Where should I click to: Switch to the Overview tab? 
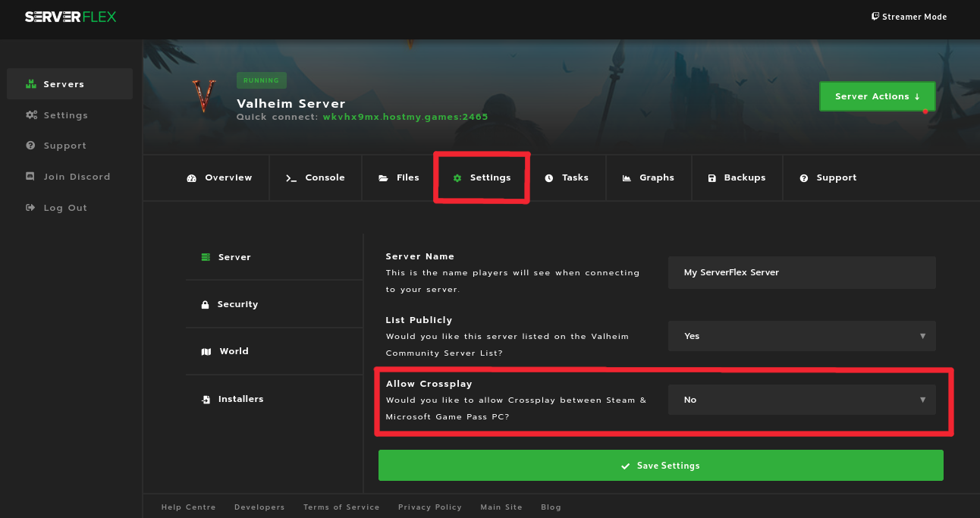pyautogui.click(x=219, y=177)
